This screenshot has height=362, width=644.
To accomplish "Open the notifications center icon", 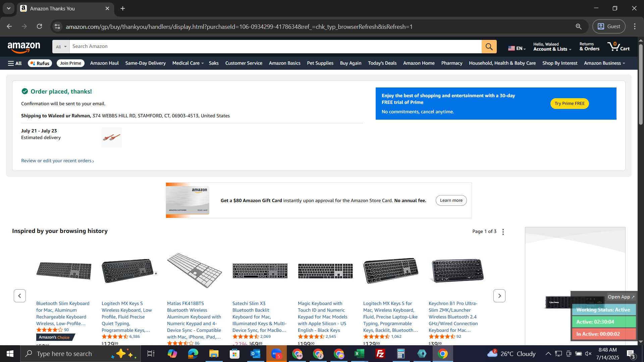I will pos(631,354).
